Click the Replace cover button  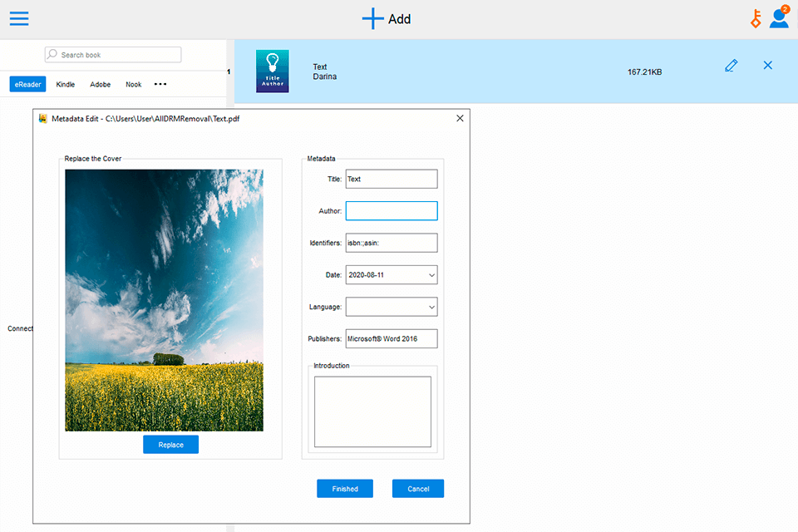tap(170, 445)
